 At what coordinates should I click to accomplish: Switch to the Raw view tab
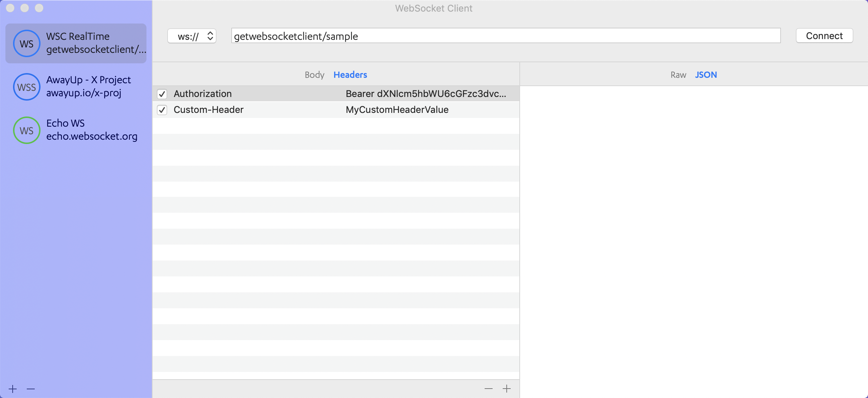[678, 75]
